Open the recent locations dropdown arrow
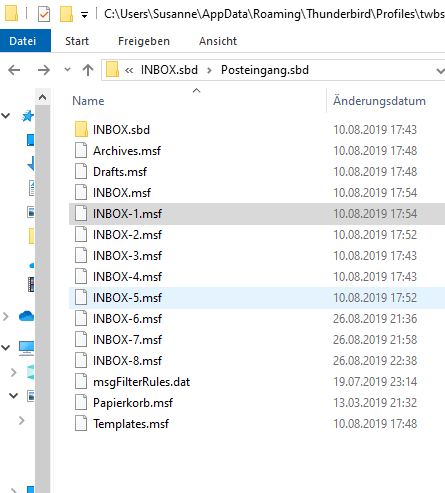The width and height of the screenshot is (445, 493). (67, 70)
